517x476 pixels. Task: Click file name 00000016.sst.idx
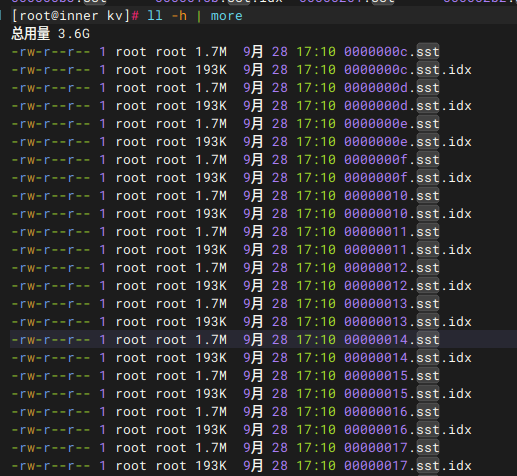coord(408,430)
